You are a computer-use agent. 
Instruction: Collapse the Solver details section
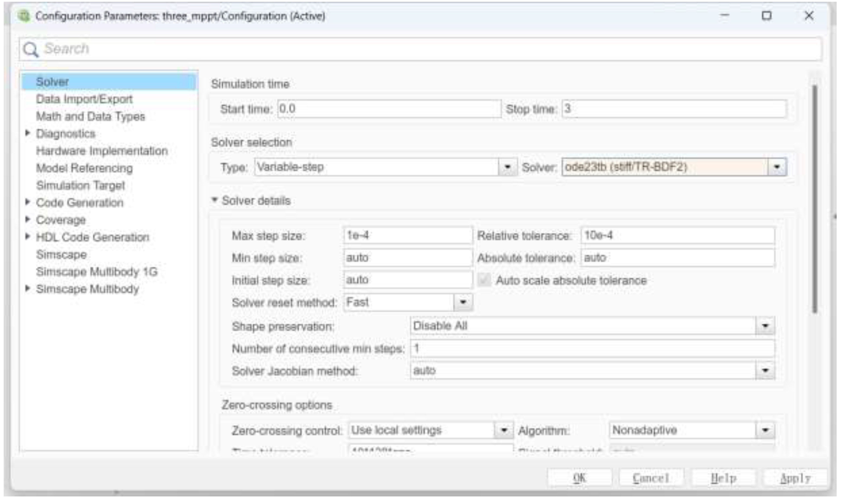coord(215,200)
